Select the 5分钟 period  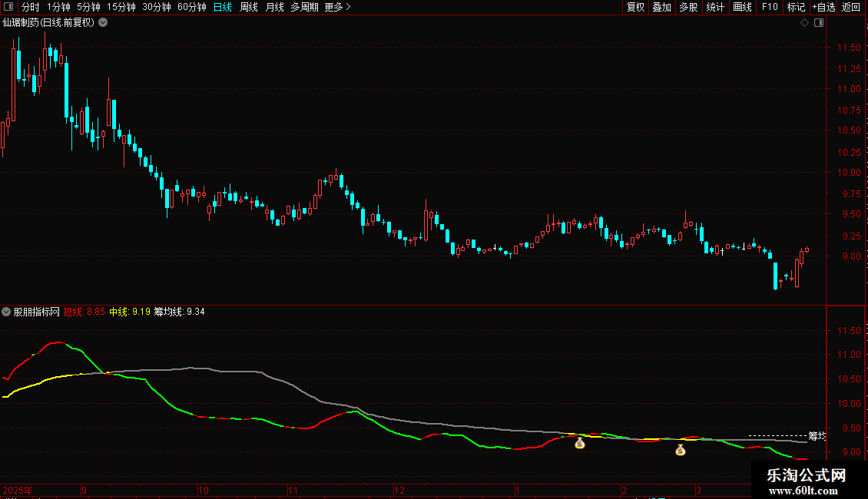click(88, 7)
